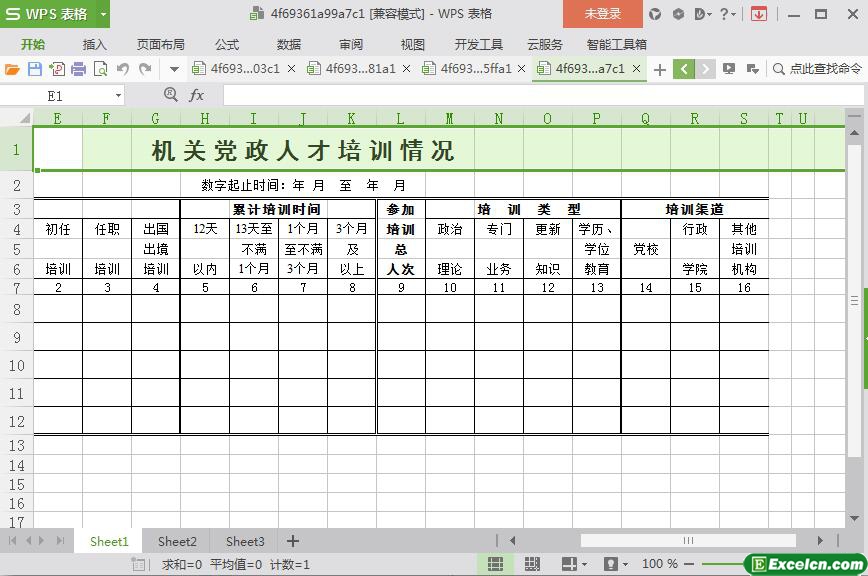868x576 pixels.
Task: Switch to Normal view icon in status bar
Action: tap(495, 564)
